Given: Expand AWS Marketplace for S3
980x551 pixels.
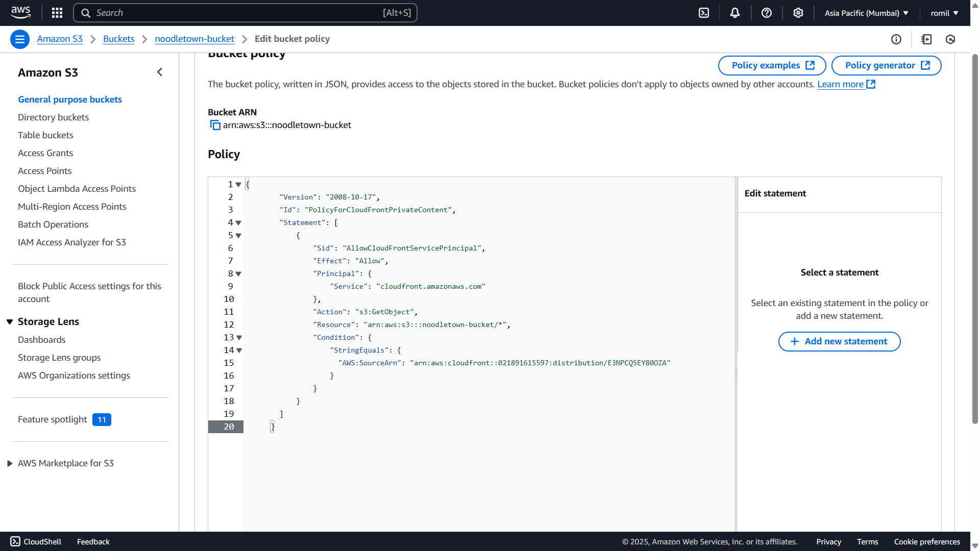Looking at the screenshot, I should pyautogui.click(x=10, y=463).
